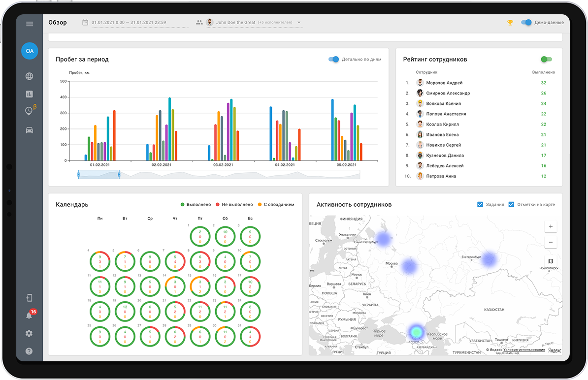Click calendar day 14 circle
Viewport: 588px width, 380px height.
click(x=175, y=286)
